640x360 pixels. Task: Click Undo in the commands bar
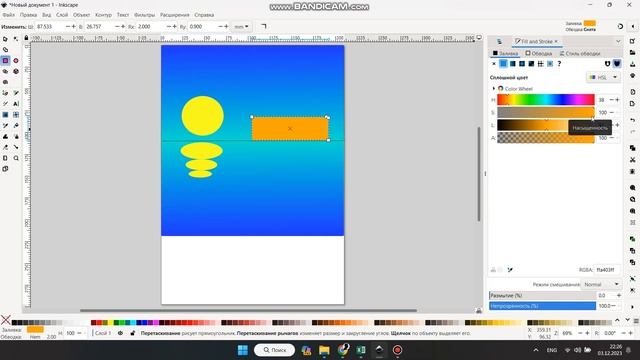[632, 120]
